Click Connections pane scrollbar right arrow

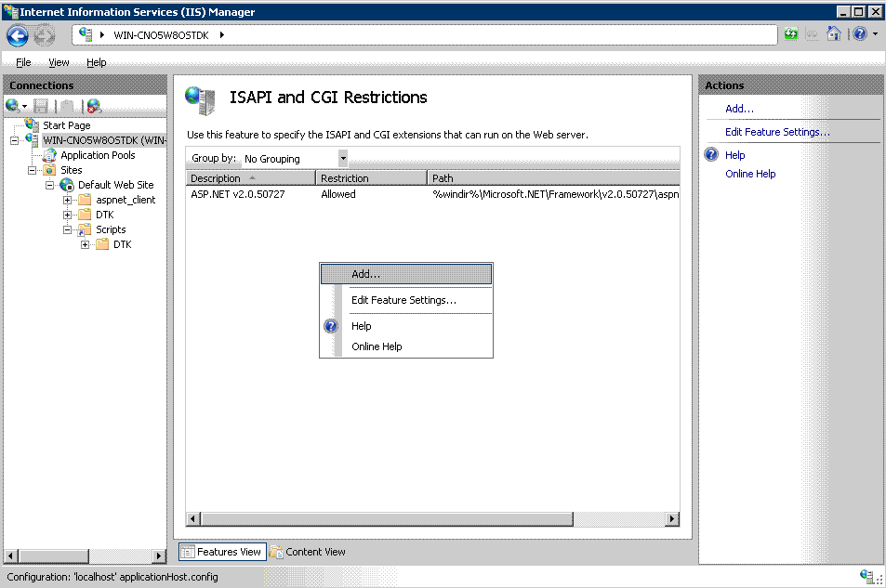tap(159, 555)
